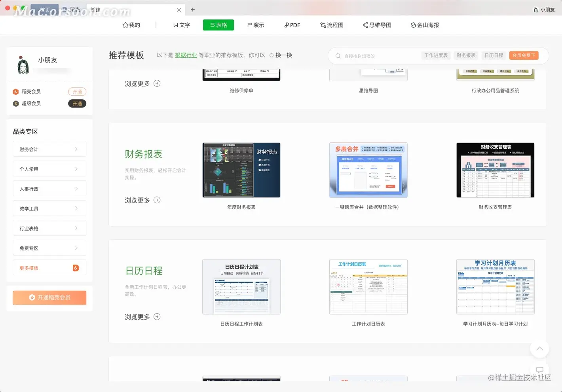Expand the 人事行政 category
Screen dimensions: 562x392
(49, 189)
